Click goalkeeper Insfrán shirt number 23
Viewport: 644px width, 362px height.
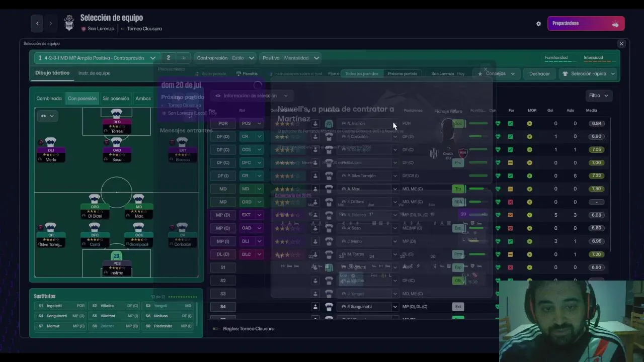(x=117, y=256)
